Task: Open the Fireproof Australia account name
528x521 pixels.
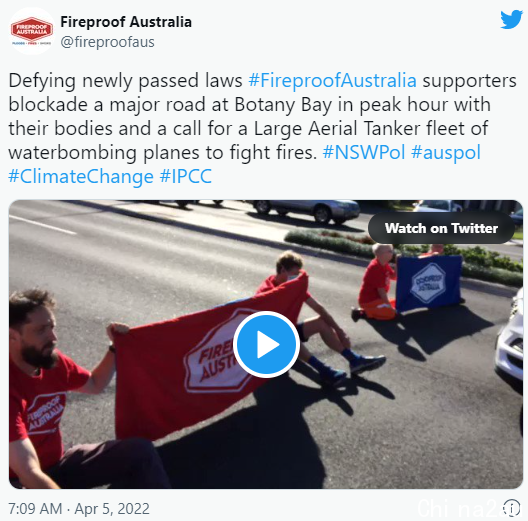Action: point(126,22)
